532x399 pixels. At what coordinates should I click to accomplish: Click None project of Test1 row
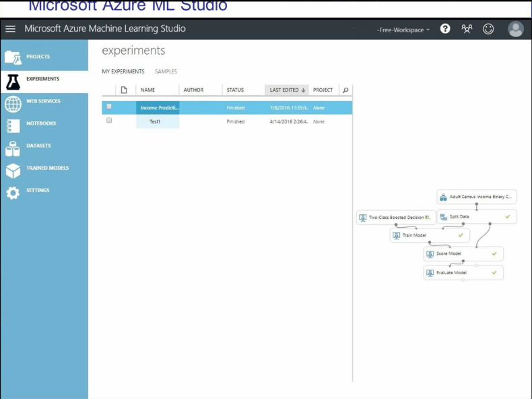click(x=319, y=121)
